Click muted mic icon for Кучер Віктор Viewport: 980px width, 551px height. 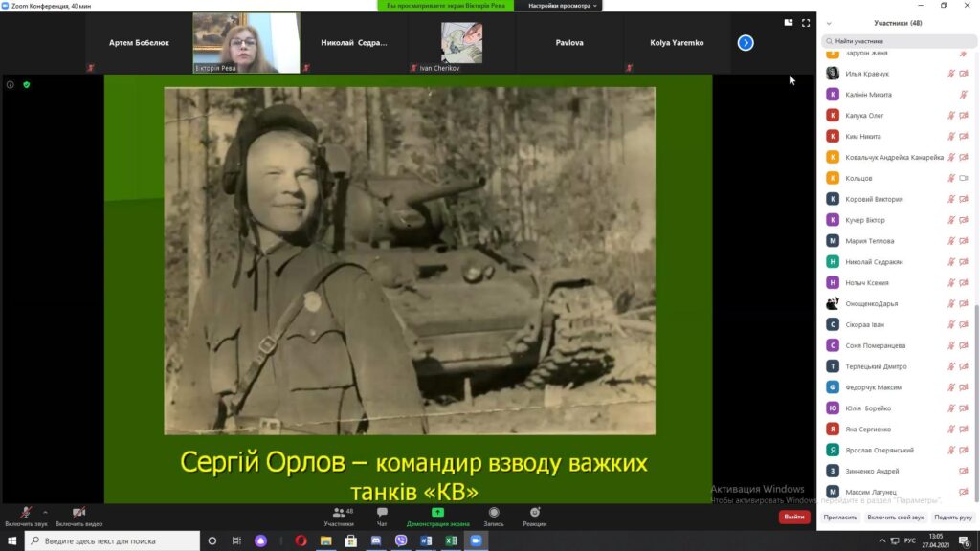[950, 220]
